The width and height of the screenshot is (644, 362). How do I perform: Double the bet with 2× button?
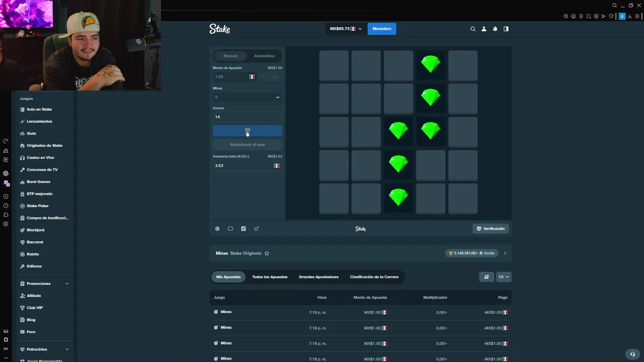point(275,77)
